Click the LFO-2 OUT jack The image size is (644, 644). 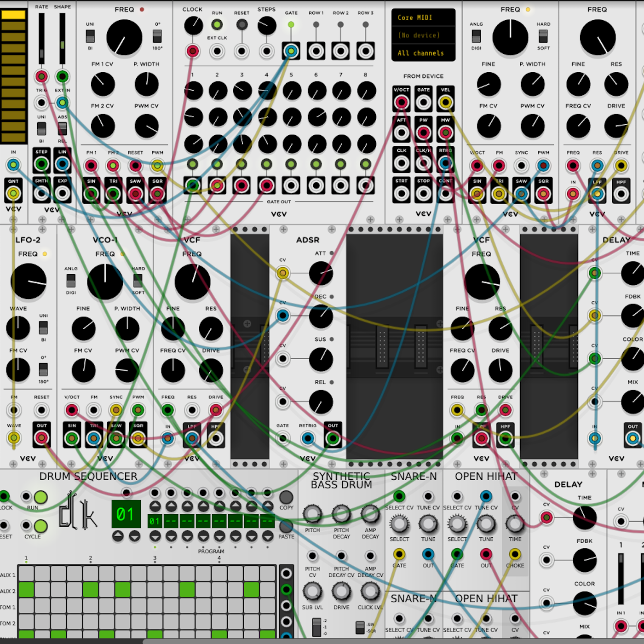click(x=41, y=438)
